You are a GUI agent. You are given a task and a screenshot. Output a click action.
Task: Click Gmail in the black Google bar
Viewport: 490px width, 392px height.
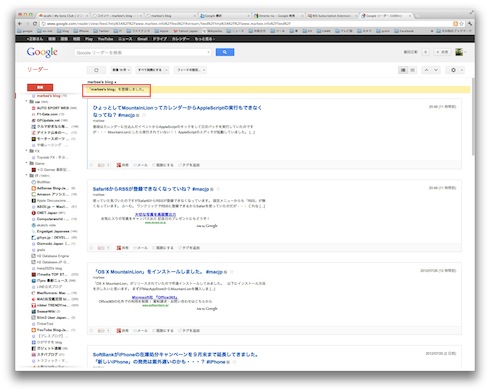tap(143, 39)
